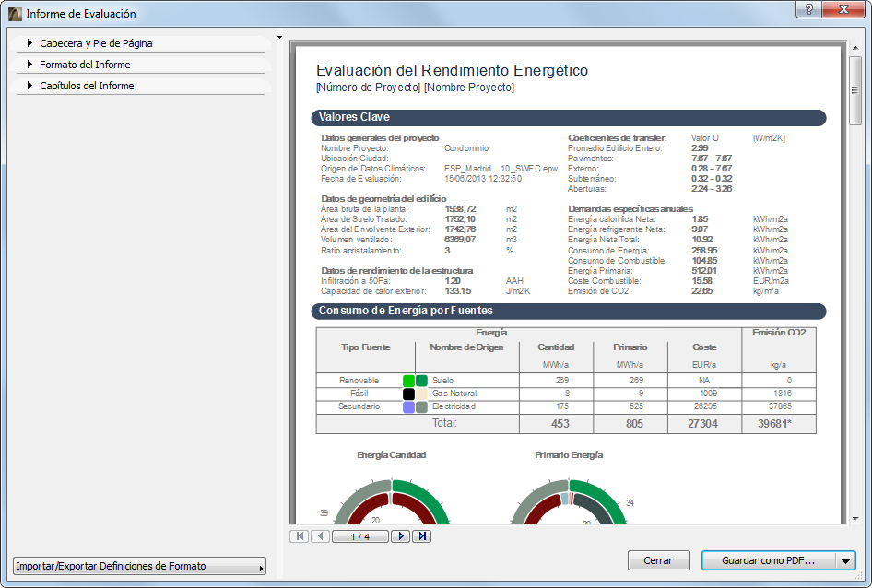Jump to the last report page
The image size is (872, 588).
tap(421, 536)
